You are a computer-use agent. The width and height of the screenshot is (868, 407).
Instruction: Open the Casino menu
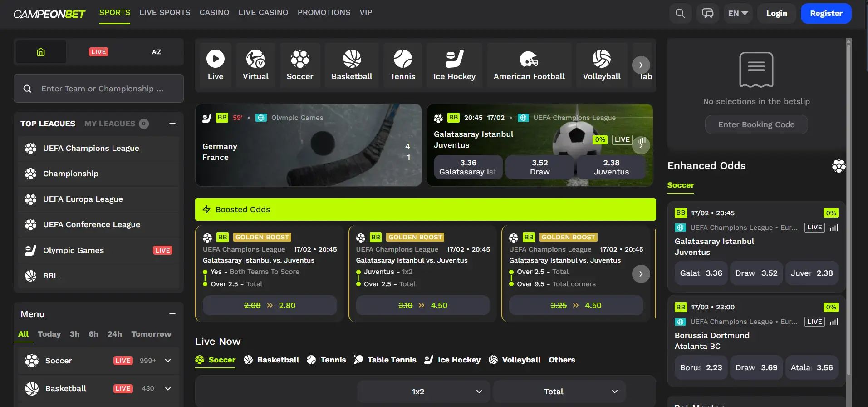click(214, 13)
